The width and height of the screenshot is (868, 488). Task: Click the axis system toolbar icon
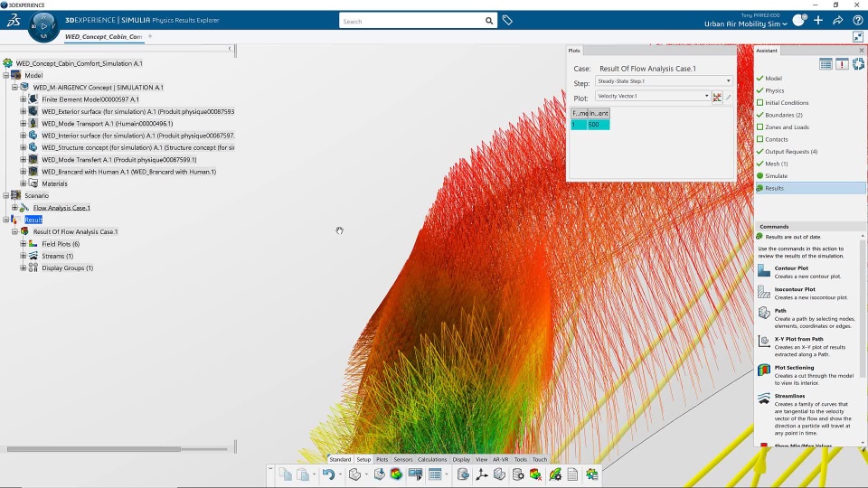pyautogui.click(x=481, y=474)
